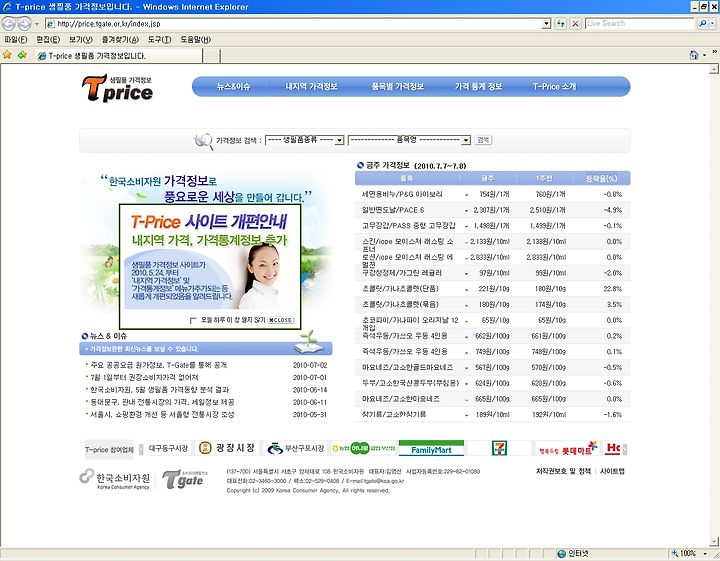Expand the address bar history dropdown

[546, 23]
